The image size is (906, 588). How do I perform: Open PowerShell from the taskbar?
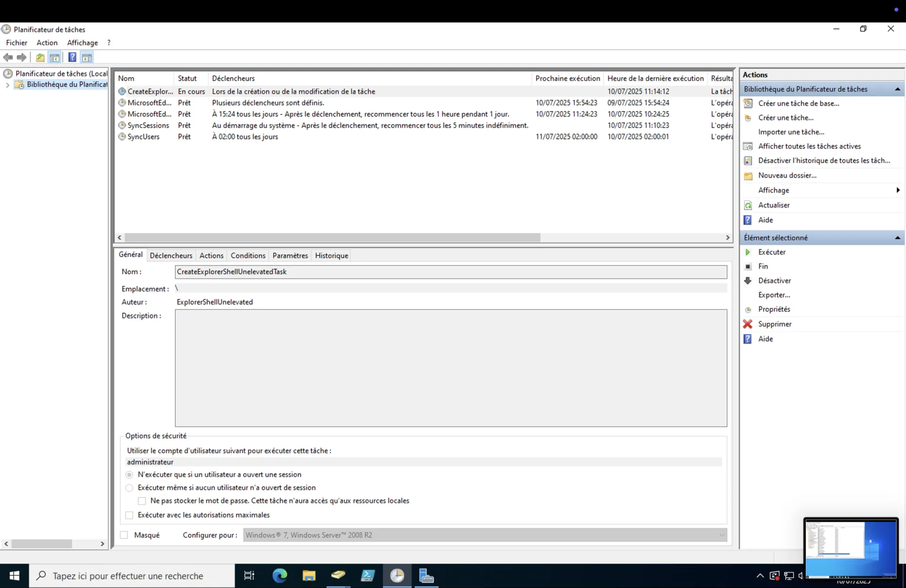368,576
